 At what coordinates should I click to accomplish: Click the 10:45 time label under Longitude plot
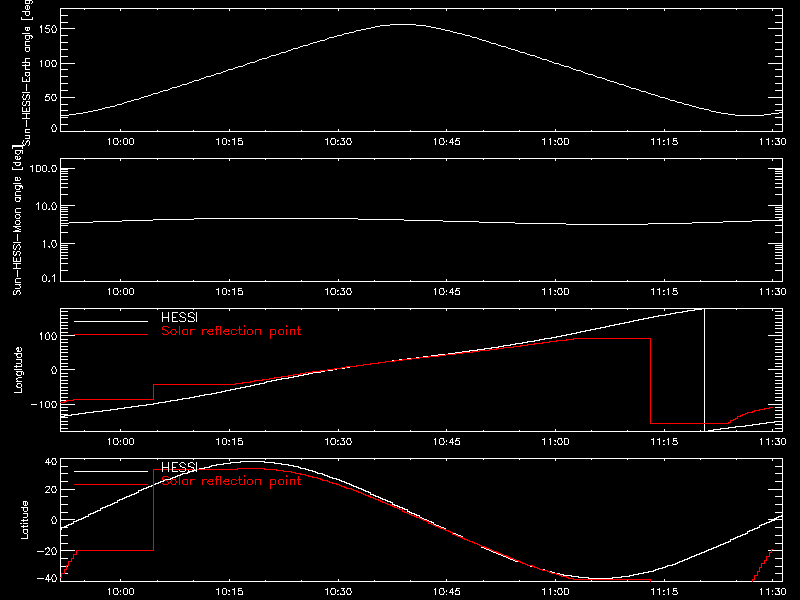coord(446,441)
